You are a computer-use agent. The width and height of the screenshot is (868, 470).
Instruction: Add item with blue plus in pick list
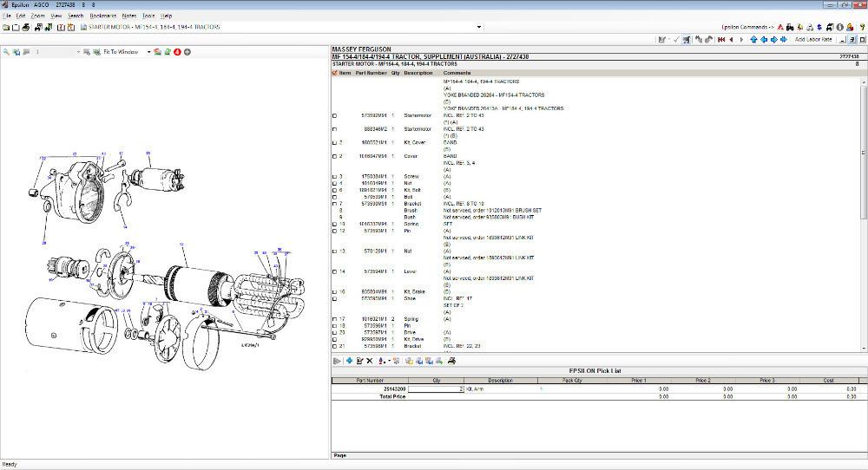click(x=349, y=361)
